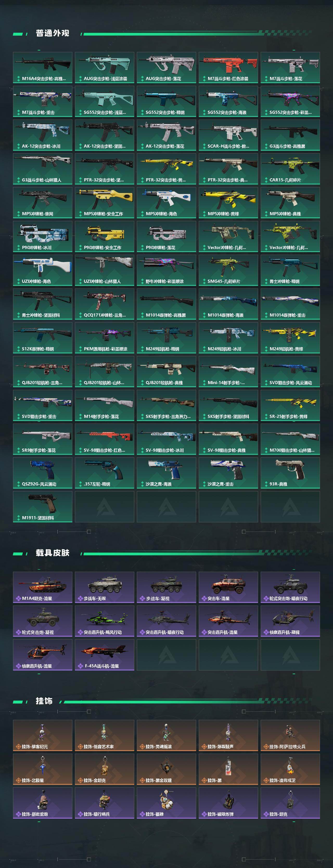
Task: Jump to the 载具皮肤 section header
Action: (52, 553)
